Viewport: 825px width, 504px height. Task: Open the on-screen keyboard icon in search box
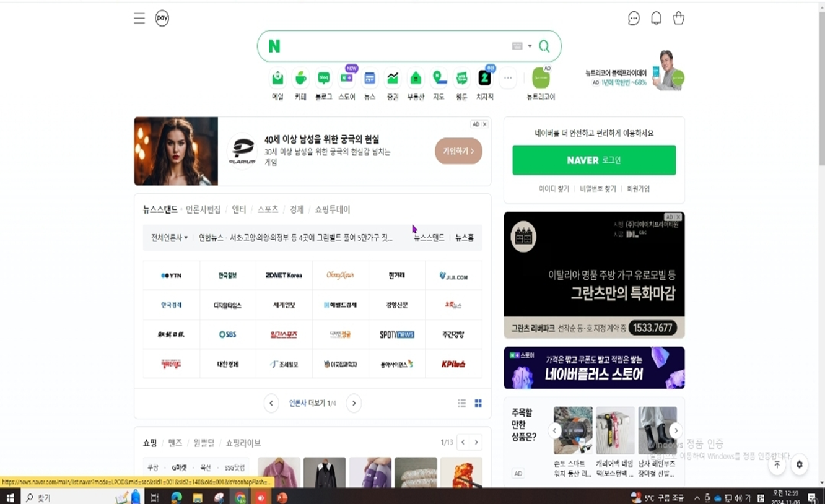(x=518, y=46)
